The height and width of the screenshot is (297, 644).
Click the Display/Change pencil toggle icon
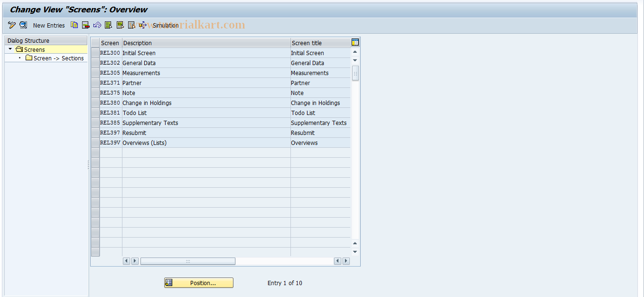pos(12,25)
